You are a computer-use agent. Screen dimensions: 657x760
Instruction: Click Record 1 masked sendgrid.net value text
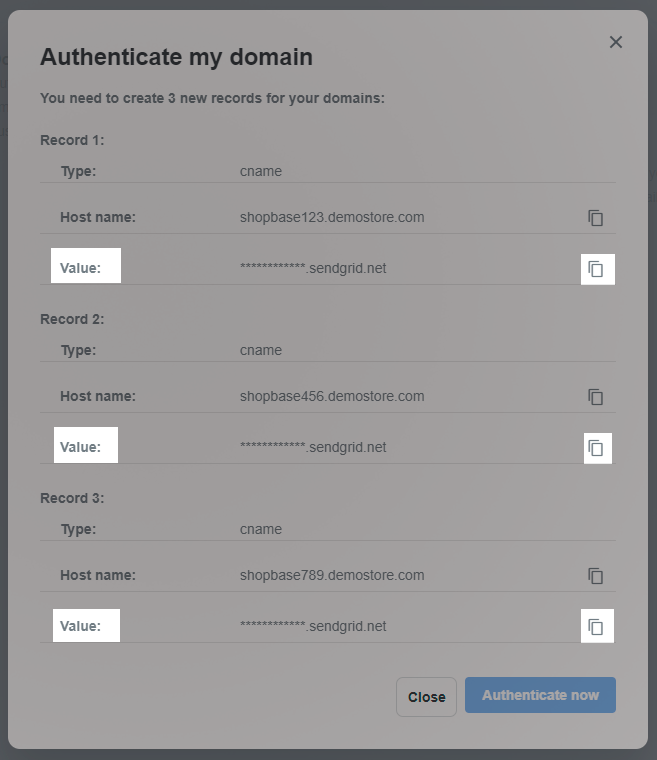[x=313, y=268]
